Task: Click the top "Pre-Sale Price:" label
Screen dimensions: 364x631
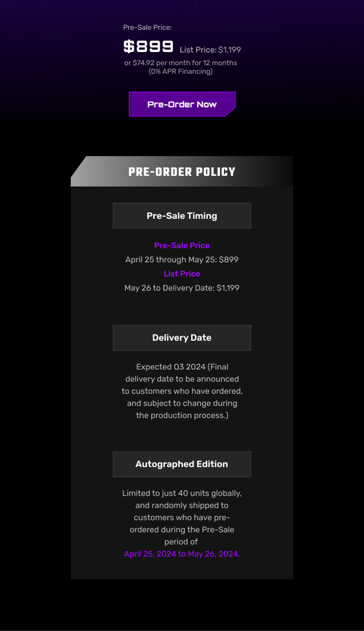Action: [148, 28]
